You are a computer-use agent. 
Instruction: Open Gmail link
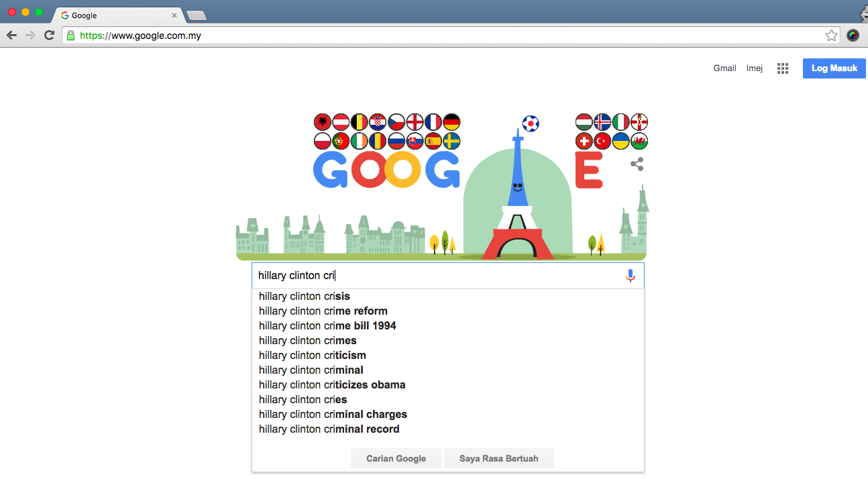tap(724, 68)
